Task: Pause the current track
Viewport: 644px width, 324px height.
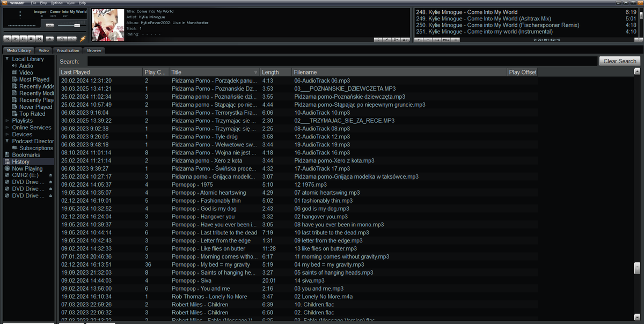Action: coord(23,39)
